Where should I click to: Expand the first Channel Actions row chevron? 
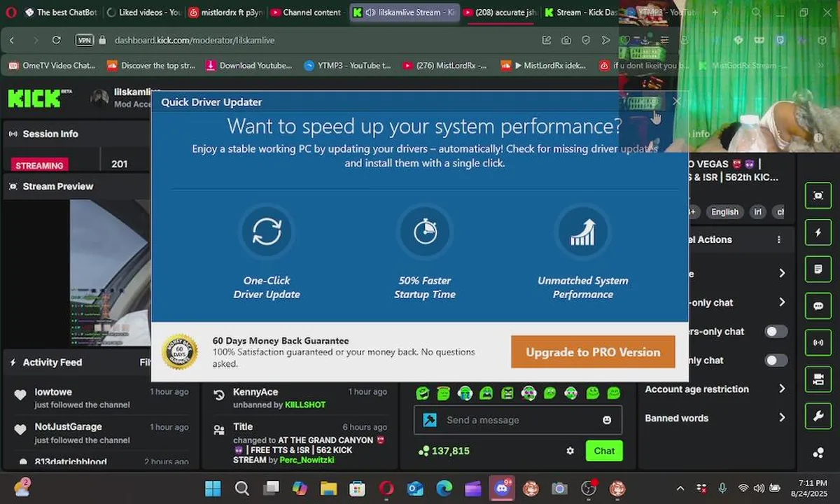[x=782, y=273]
